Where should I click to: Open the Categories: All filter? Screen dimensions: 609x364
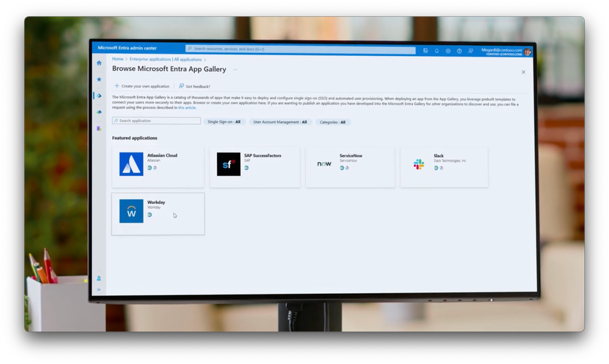(332, 122)
